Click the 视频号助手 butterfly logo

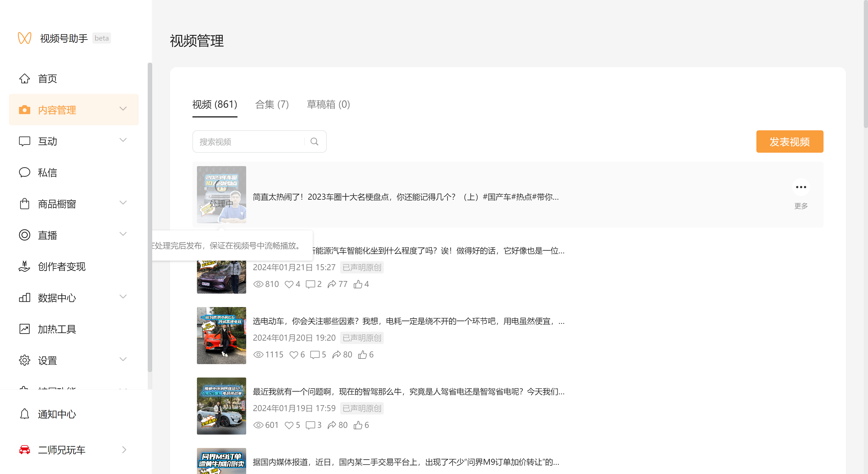[x=24, y=38]
